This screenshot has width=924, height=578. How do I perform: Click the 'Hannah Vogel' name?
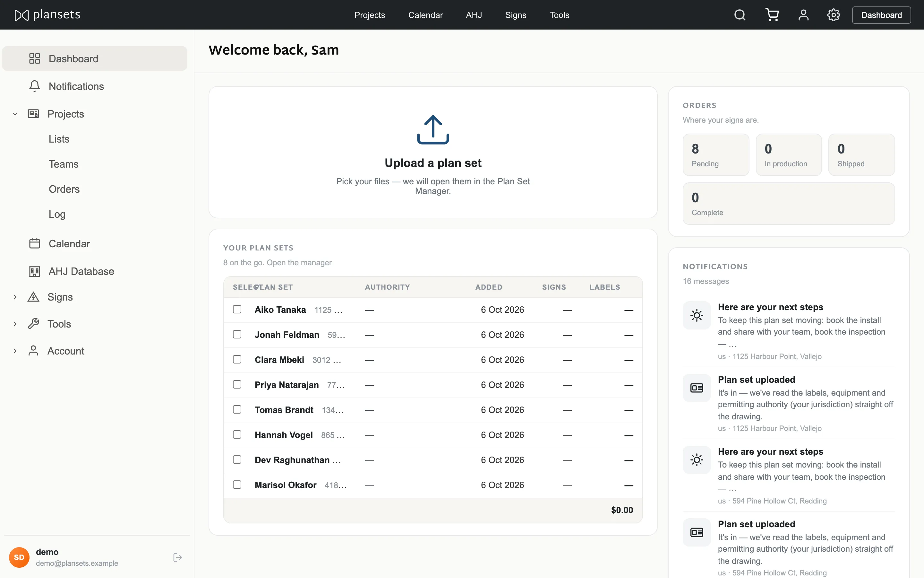click(x=283, y=435)
